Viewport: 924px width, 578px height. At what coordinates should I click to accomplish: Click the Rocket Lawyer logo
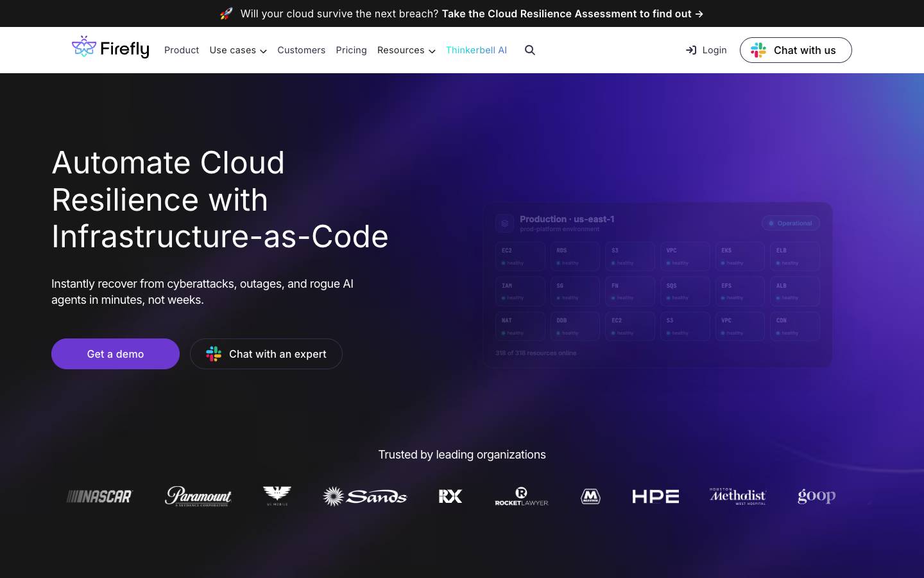522,496
